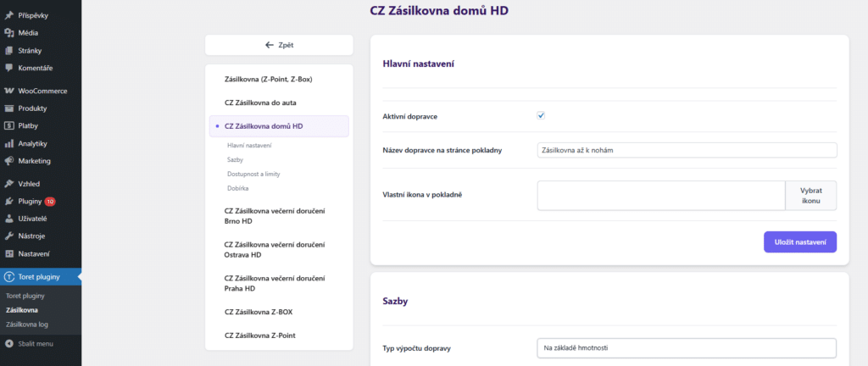
Task: Click the Platby payment icon
Action: tap(8, 126)
